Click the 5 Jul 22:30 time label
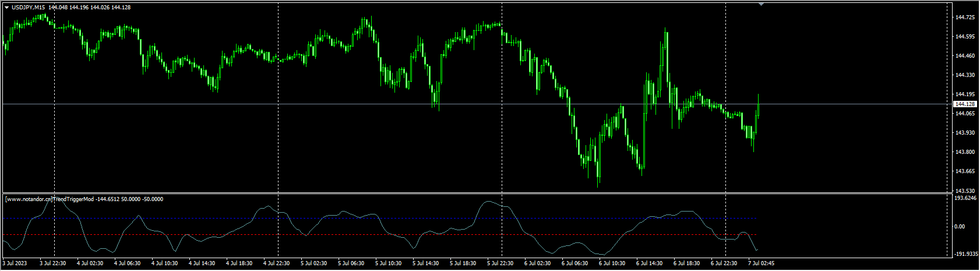The width and height of the screenshot is (980, 271). [x=500, y=263]
